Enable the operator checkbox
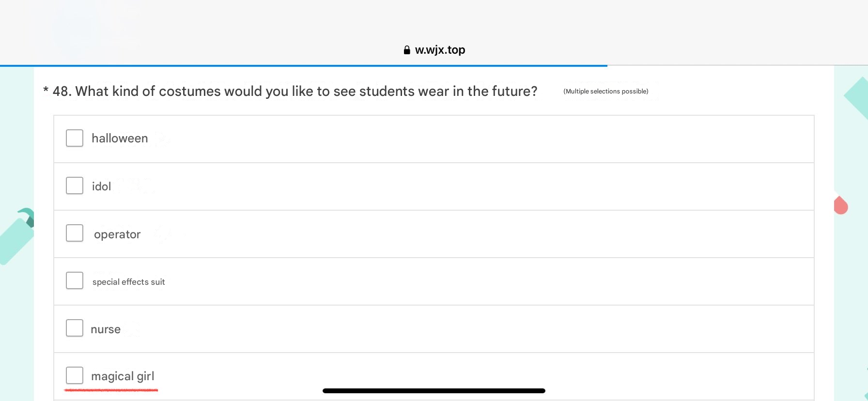Viewport: 868px width, 401px height. (75, 233)
